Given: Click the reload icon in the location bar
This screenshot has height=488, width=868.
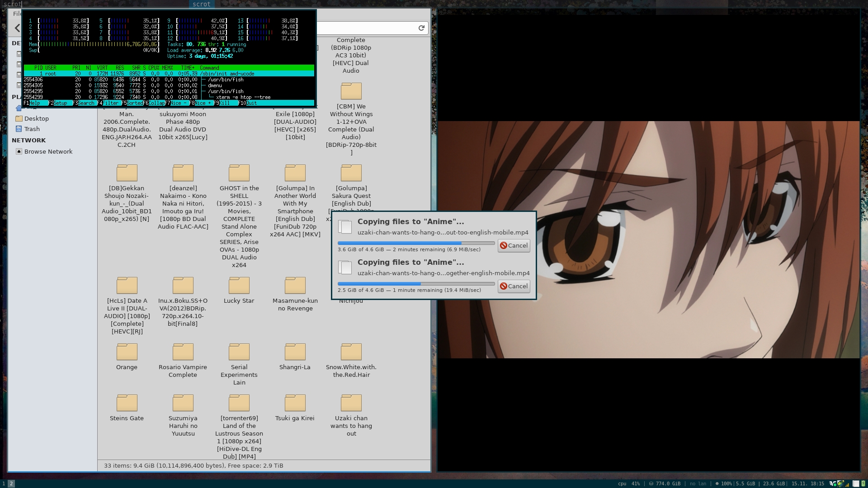Looking at the screenshot, I should (x=421, y=28).
